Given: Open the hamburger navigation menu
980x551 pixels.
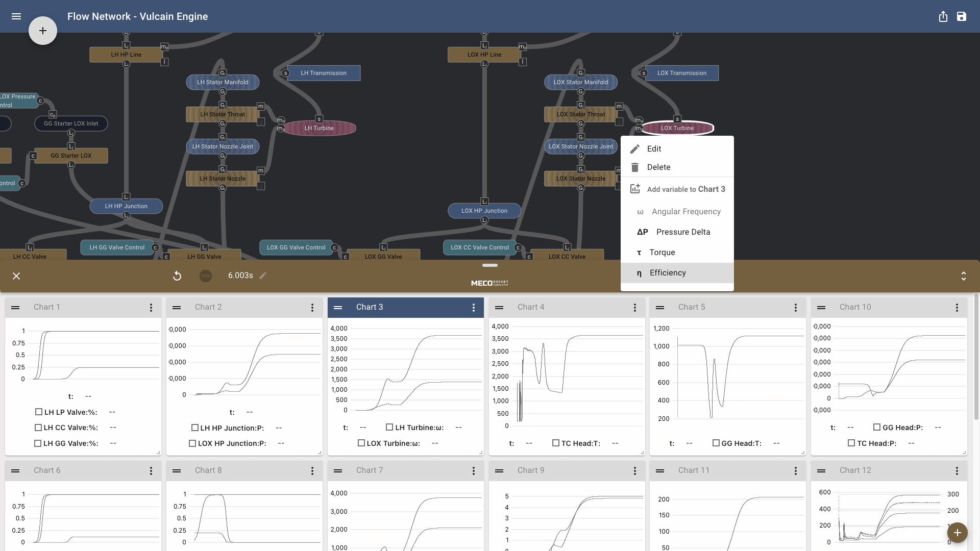Looking at the screenshot, I should (x=16, y=16).
